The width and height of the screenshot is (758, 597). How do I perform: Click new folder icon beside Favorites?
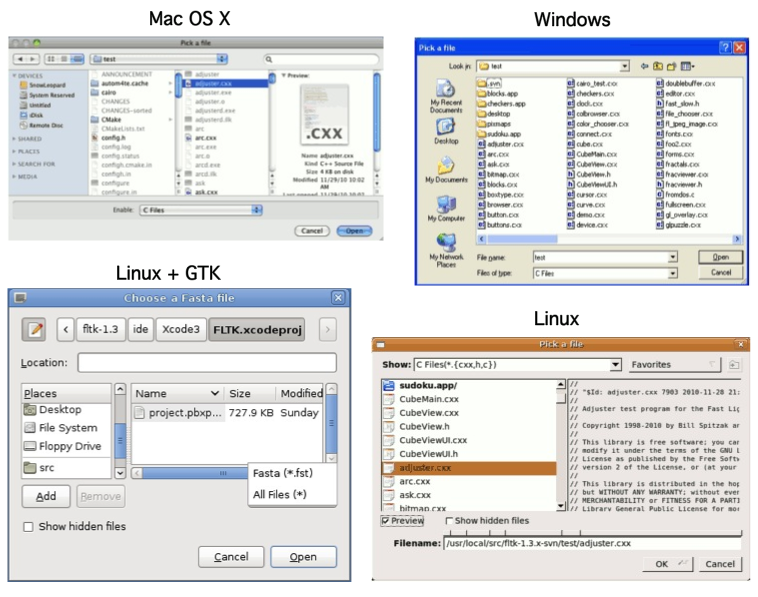tap(735, 365)
